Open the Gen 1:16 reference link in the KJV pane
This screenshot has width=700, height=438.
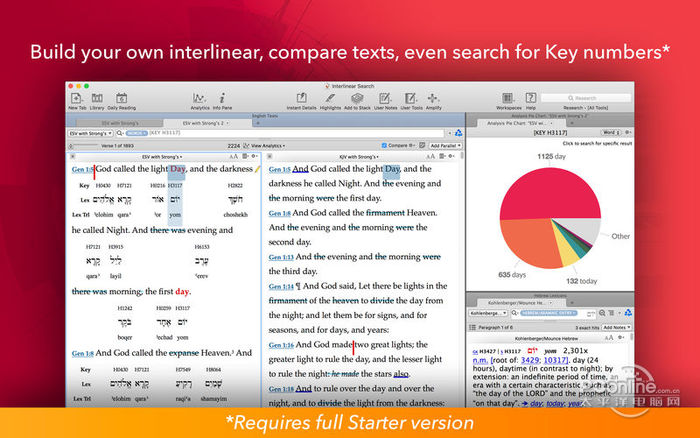click(281, 345)
